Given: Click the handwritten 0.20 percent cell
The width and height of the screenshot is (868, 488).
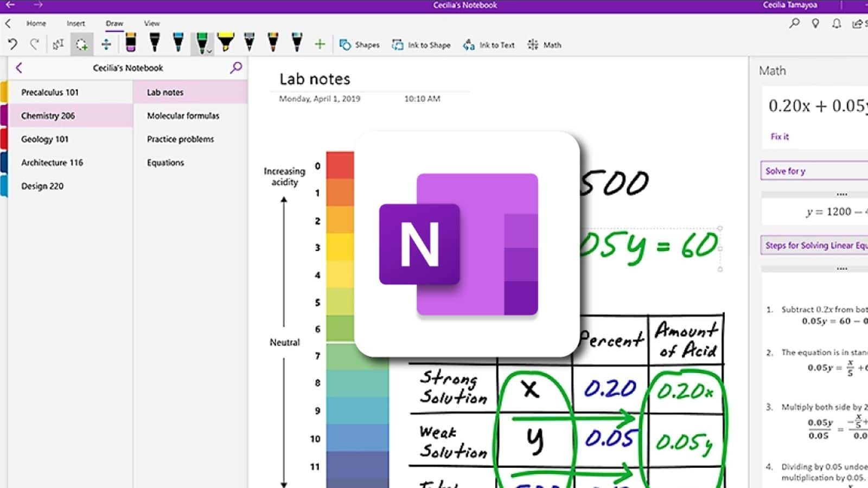Looking at the screenshot, I should pos(610,388).
